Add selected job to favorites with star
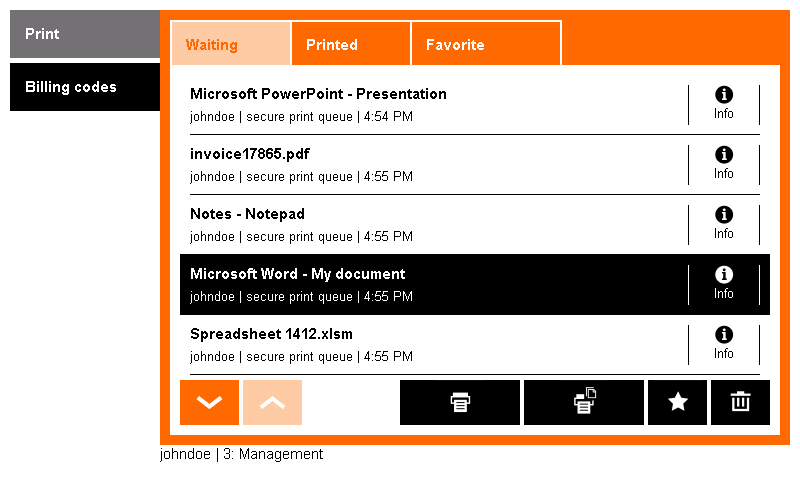 pos(678,402)
